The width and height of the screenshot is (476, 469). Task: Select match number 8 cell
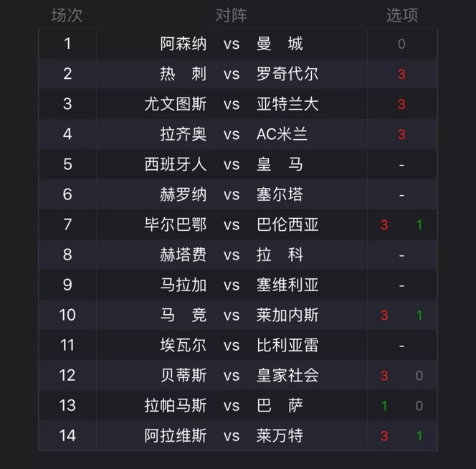pos(67,255)
